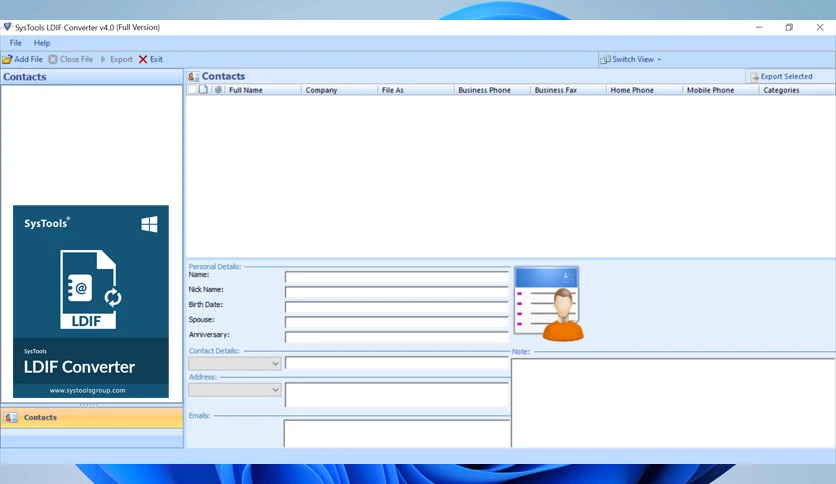Click the Export Selected button
The height and width of the screenshot is (484, 836).
[x=781, y=76]
